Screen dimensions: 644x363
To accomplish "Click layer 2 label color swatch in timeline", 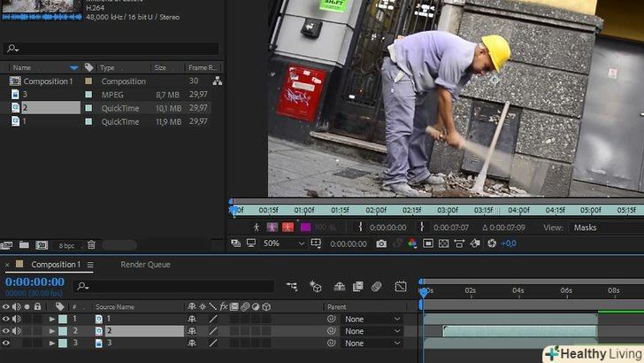I will pos(63,331).
